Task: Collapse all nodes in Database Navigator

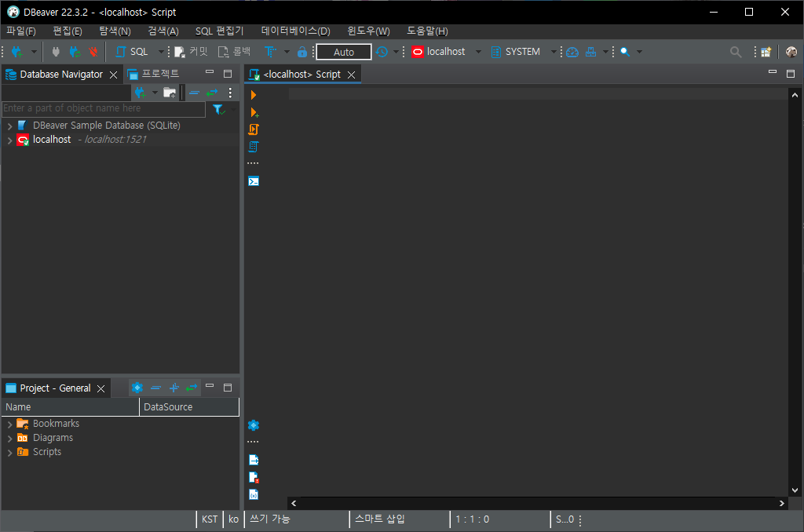Action: click(195, 93)
